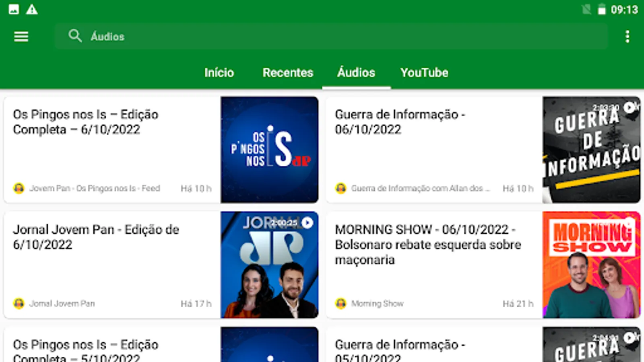Open MORNING SHOW 06/10/2022 episode title
Image resolution: width=644 pixels, height=362 pixels.
click(428, 245)
